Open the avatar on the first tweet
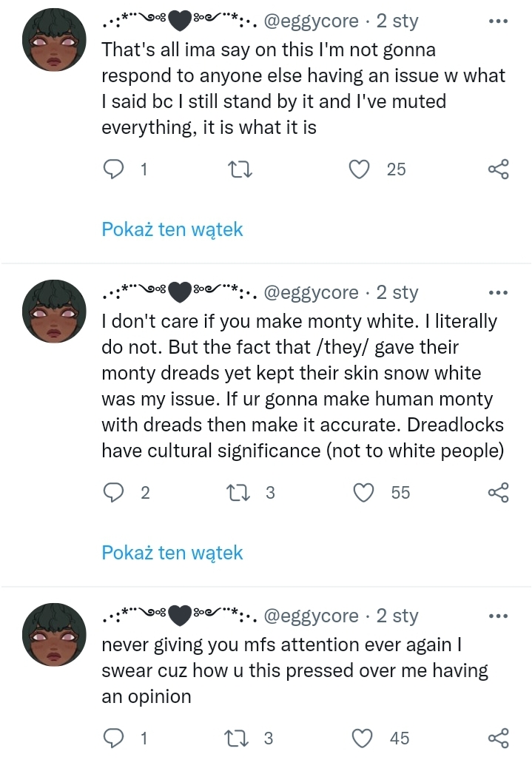This screenshot has width=532, height=774. (53, 44)
